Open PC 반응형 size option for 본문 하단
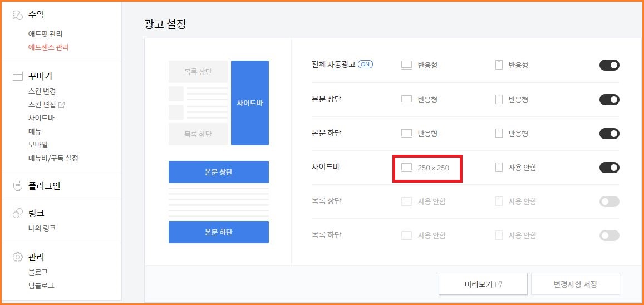 (x=427, y=134)
